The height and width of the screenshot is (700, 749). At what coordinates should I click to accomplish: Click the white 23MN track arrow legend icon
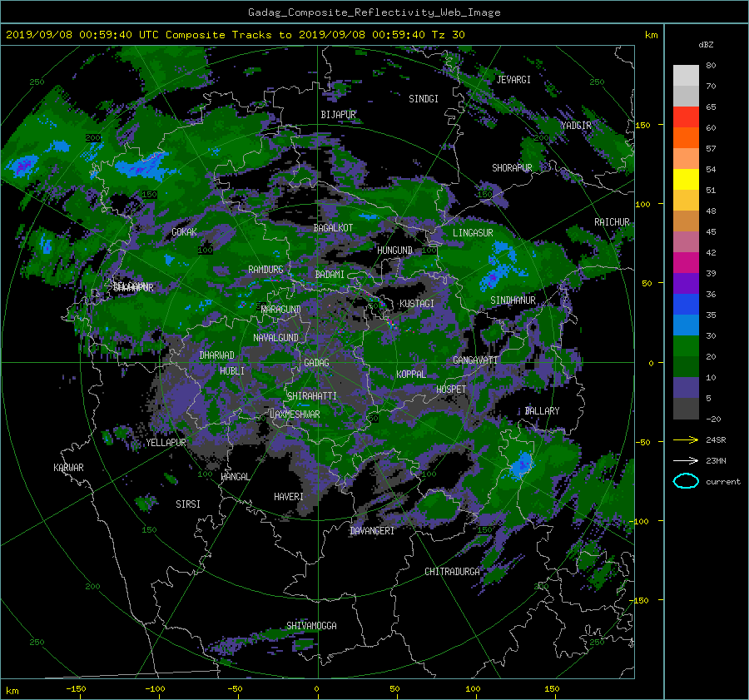pyautogui.click(x=686, y=460)
